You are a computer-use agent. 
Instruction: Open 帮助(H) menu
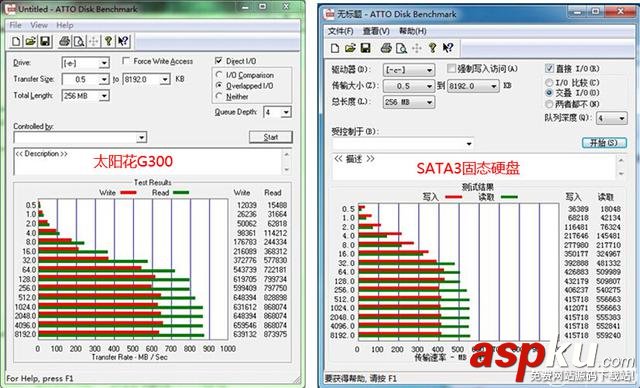tap(413, 31)
